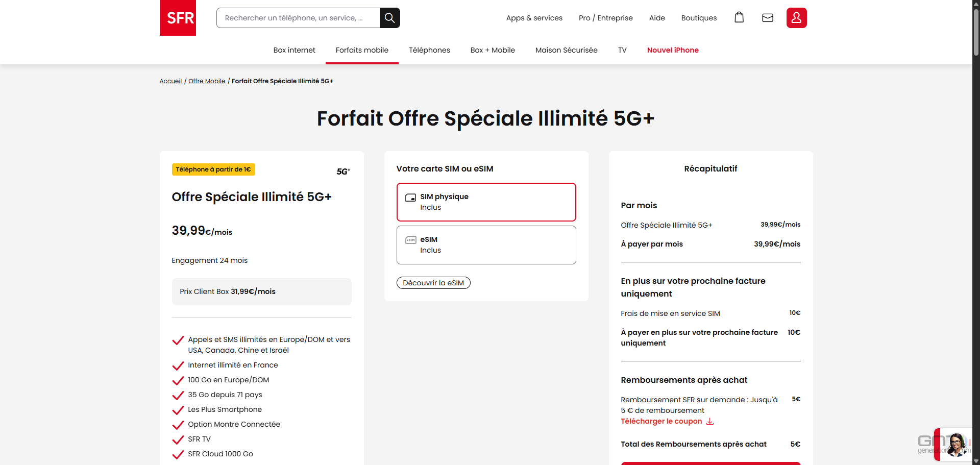980x465 pixels.
Task: Open the Boutiques link
Action: [x=699, y=18]
